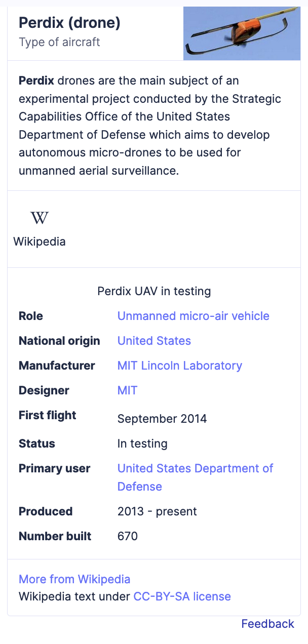This screenshot has height=644, width=308.
Task: Click the Perdix (drone) panel title
Action: (69, 22)
